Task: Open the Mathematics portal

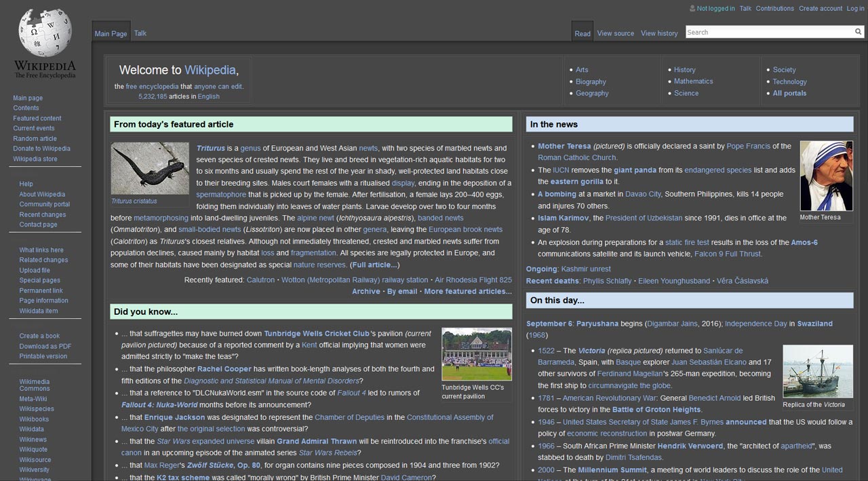Action: click(693, 81)
